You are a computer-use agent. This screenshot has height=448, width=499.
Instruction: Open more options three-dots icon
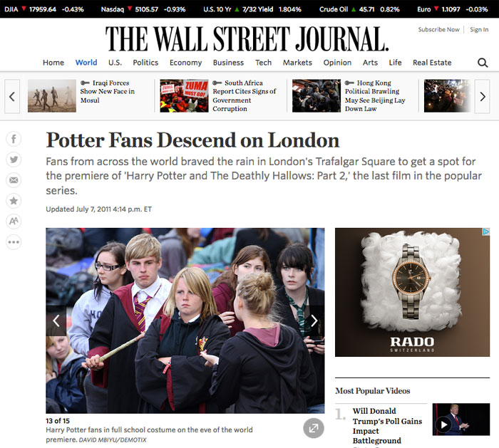click(14, 242)
